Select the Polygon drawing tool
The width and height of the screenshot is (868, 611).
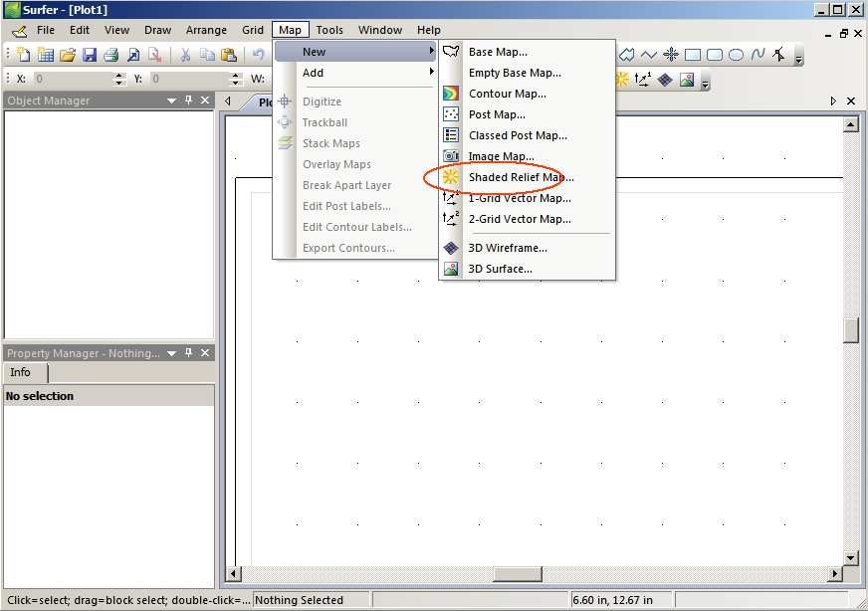(x=627, y=55)
